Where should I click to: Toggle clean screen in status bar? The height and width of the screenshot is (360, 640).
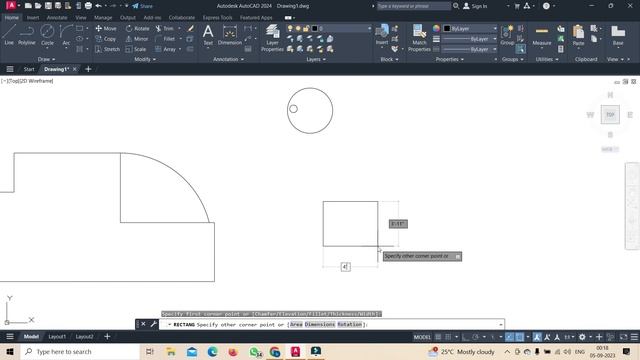click(x=623, y=337)
